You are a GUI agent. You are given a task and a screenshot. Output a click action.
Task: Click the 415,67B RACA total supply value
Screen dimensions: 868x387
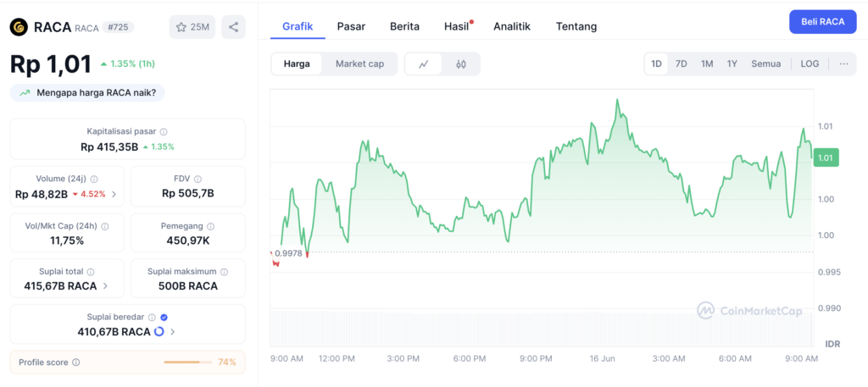(60, 286)
